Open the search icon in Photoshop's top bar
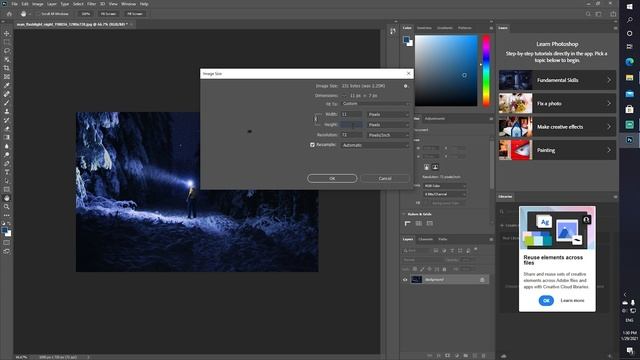Viewport: 640px width, 360px height. tap(588, 14)
